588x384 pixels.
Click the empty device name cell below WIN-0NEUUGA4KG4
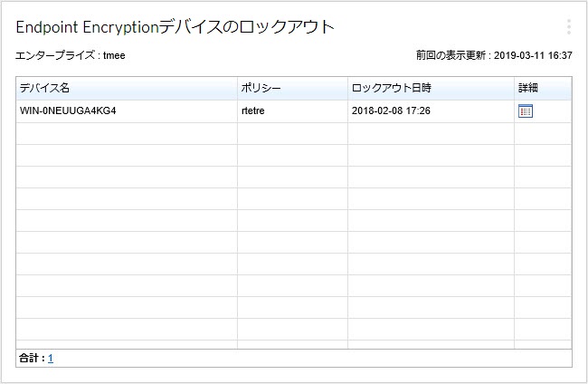click(127, 133)
